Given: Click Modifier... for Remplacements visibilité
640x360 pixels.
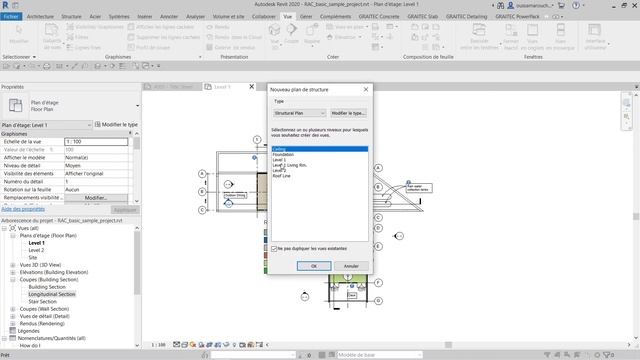Looking at the screenshot, I should pyautogui.click(x=96, y=198).
